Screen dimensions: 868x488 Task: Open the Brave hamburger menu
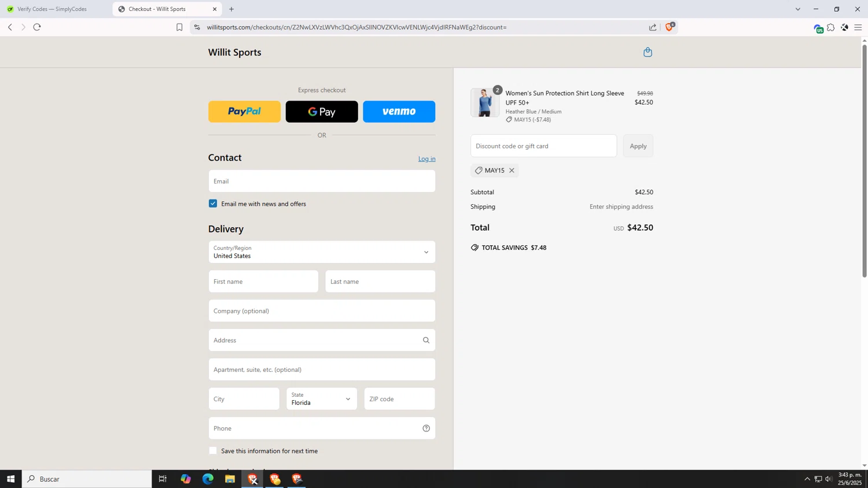[858, 27]
